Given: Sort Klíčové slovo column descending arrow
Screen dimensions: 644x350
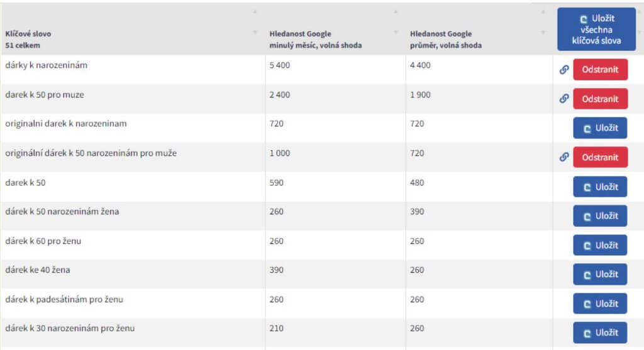Looking at the screenshot, I should click(x=255, y=32).
